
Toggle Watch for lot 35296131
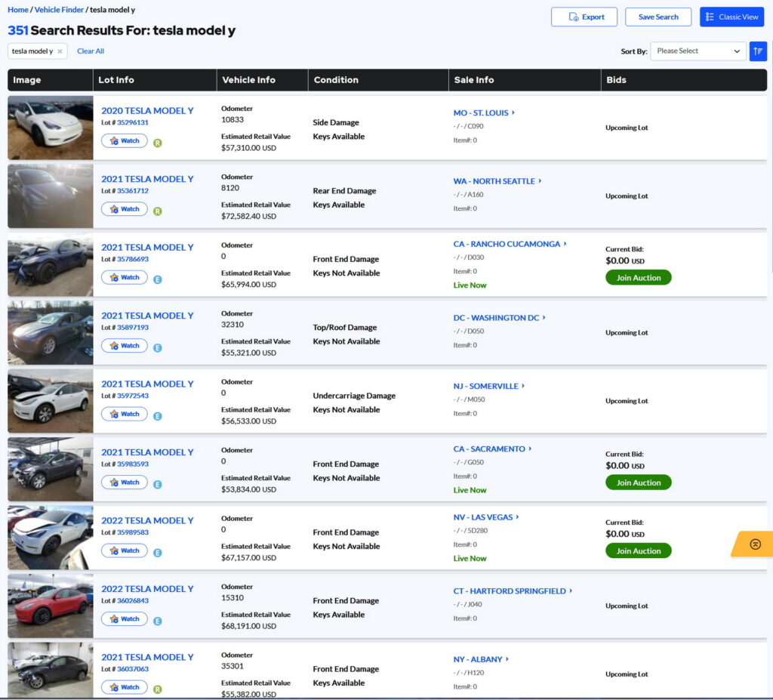(125, 141)
